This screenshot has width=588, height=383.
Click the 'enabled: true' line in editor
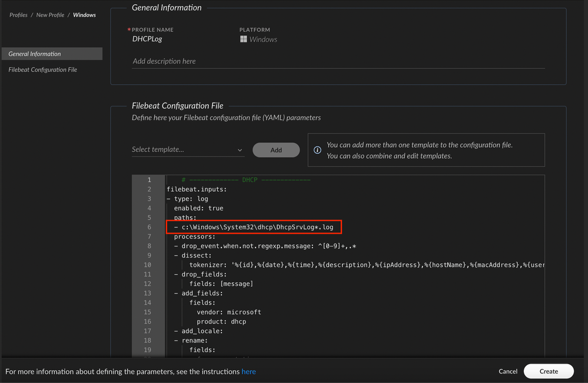tap(198, 208)
